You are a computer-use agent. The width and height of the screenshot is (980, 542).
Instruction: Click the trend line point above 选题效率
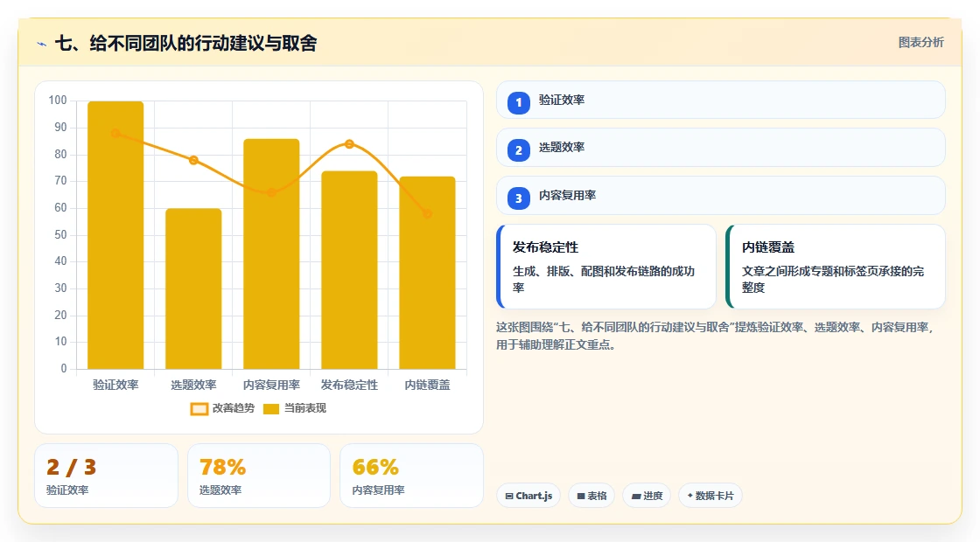pyautogui.click(x=193, y=160)
